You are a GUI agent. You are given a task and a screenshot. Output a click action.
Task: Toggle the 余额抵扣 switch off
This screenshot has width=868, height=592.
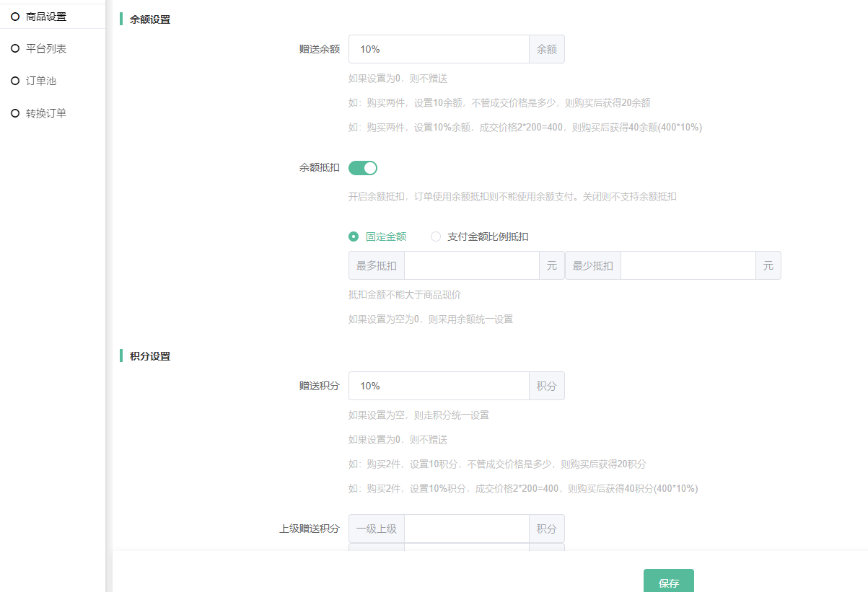(x=363, y=168)
